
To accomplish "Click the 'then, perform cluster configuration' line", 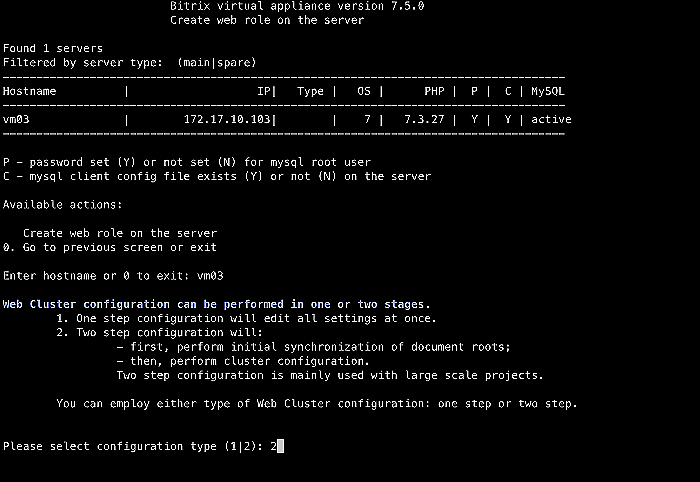I will 243,361.
